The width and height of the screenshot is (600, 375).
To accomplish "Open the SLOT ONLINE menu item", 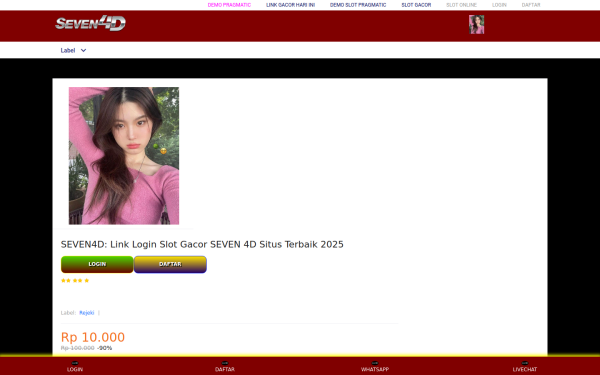I will 461,5.
